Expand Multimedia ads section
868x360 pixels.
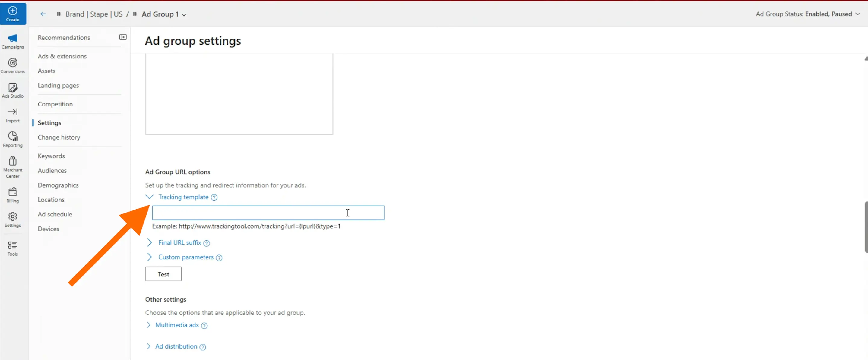[149, 325]
